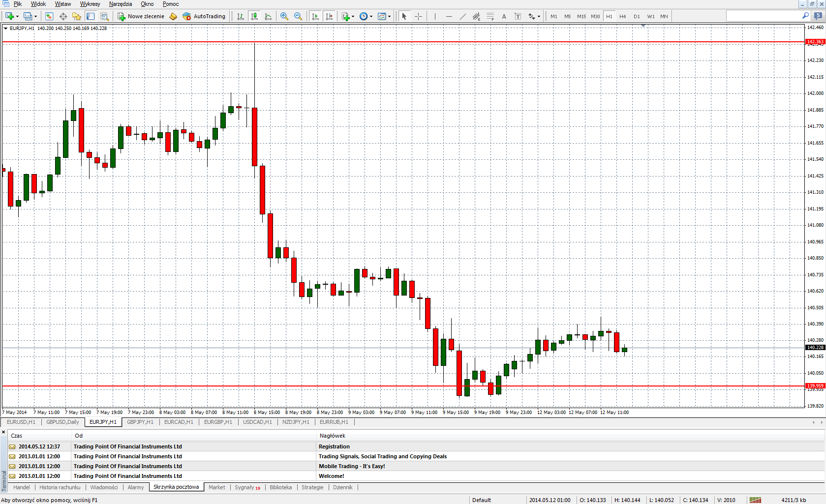Click the Nowe zlecenie button
The image size is (826, 504).
click(141, 16)
